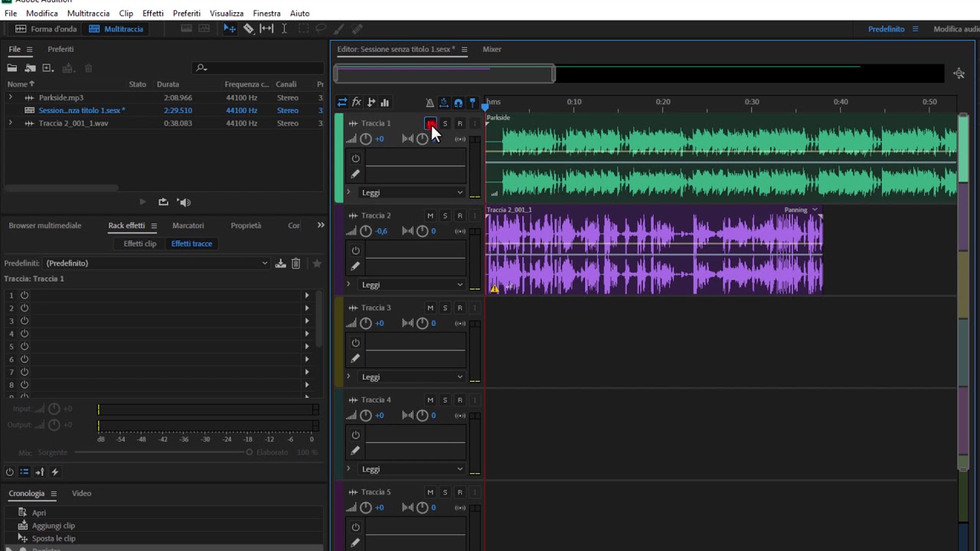The height and width of the screenshot is (551, 980).
Task: Open Traccia 2 Leggi automation dropdown
Action: 412,285
